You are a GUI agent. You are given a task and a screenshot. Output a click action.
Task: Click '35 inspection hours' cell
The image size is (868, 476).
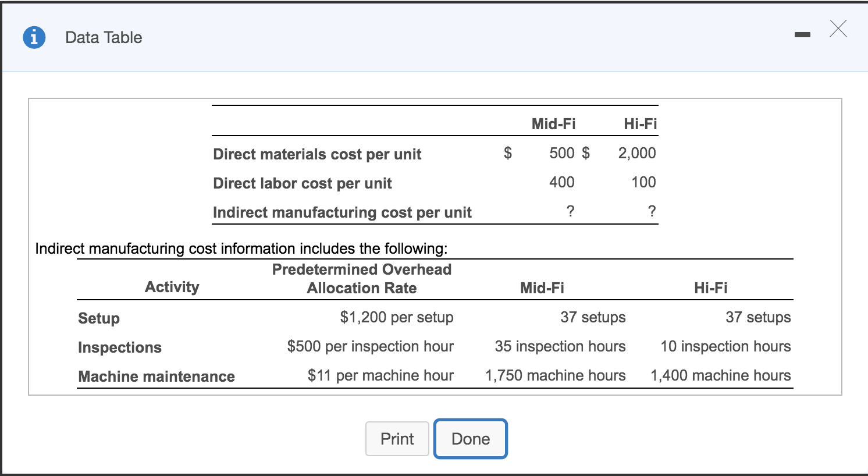[560, 346]
